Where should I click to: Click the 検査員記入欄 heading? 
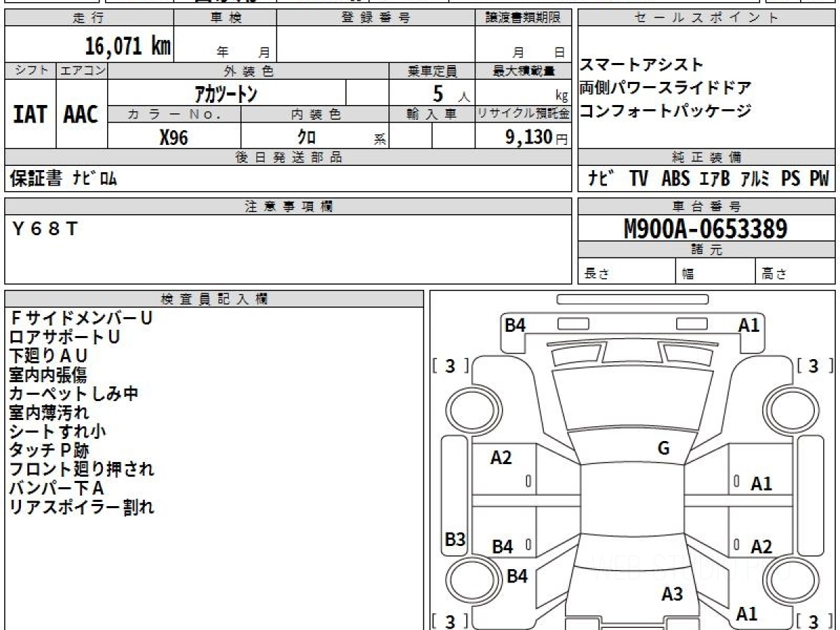tap(214, 299)
